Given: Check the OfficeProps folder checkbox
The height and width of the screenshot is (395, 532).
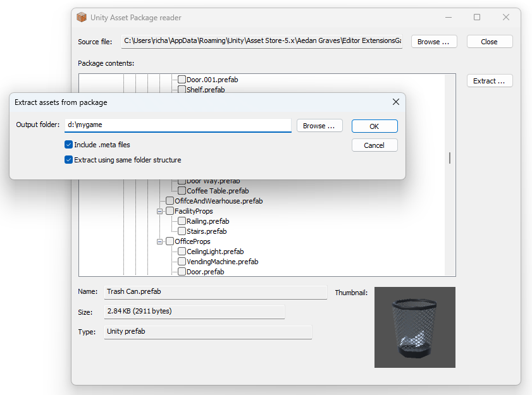Looking at the screenshot, I should pos(170,241).
